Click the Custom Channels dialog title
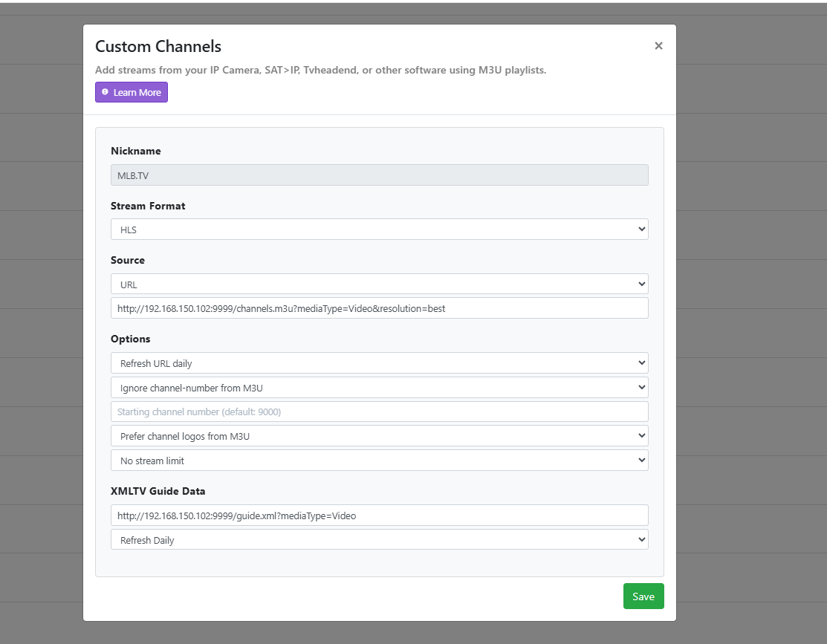The width and height of the screenshot is (827, 644). tap(158, 46)
